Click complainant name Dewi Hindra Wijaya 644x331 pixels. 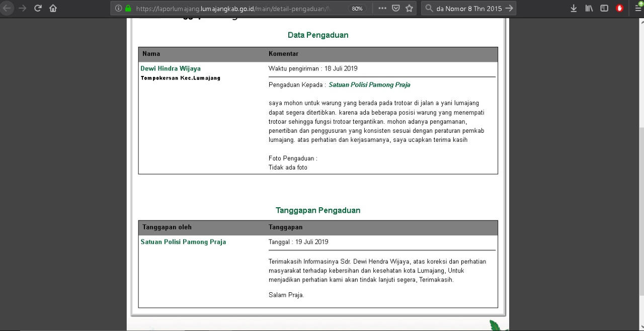171,68
